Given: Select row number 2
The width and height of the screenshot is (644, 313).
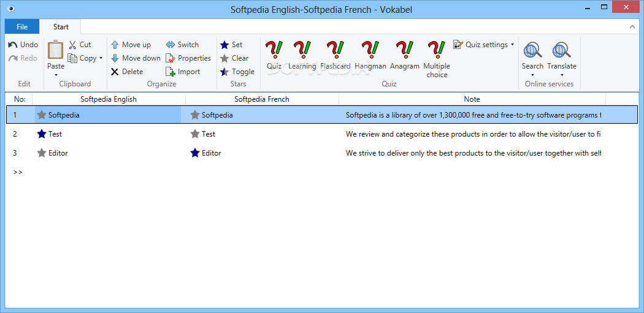Looking at the screenshot, I should [15, 134].
